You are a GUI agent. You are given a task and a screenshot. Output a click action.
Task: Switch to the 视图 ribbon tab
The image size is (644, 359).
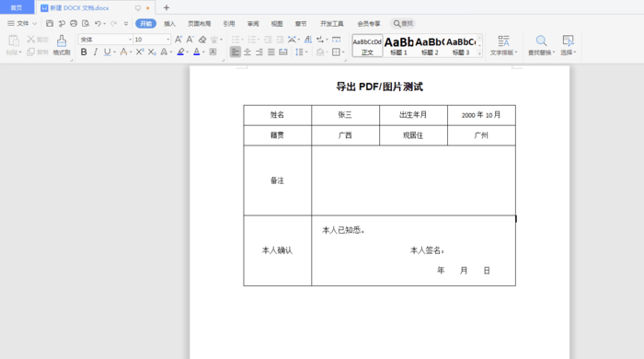point(277,23)
